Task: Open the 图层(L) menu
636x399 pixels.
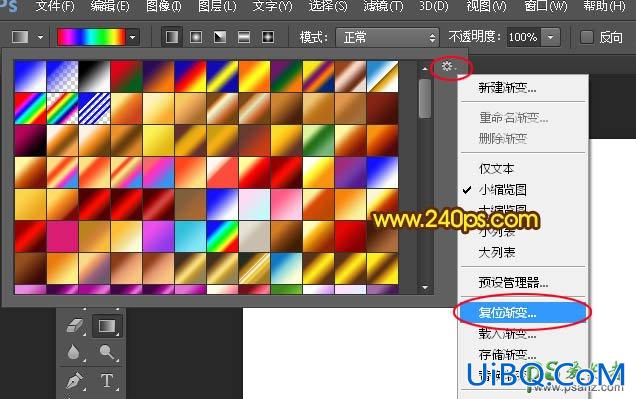Action: click(x=217, y=6)
